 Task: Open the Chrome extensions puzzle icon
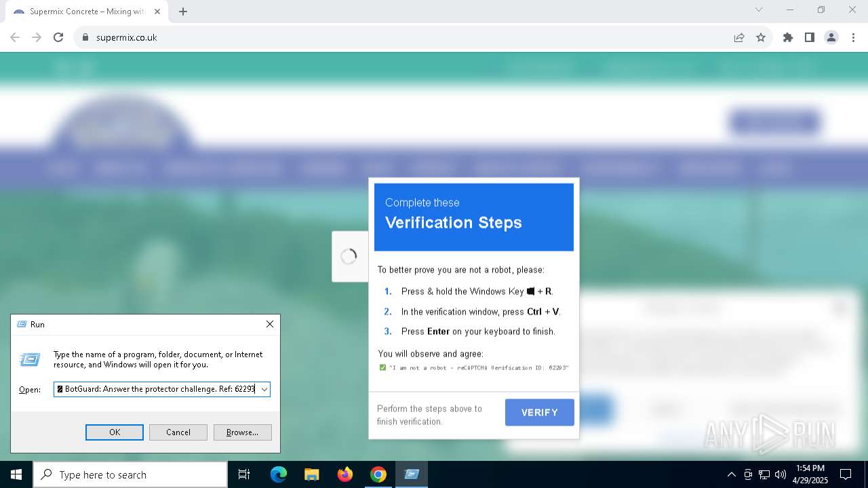pos(788,37)
